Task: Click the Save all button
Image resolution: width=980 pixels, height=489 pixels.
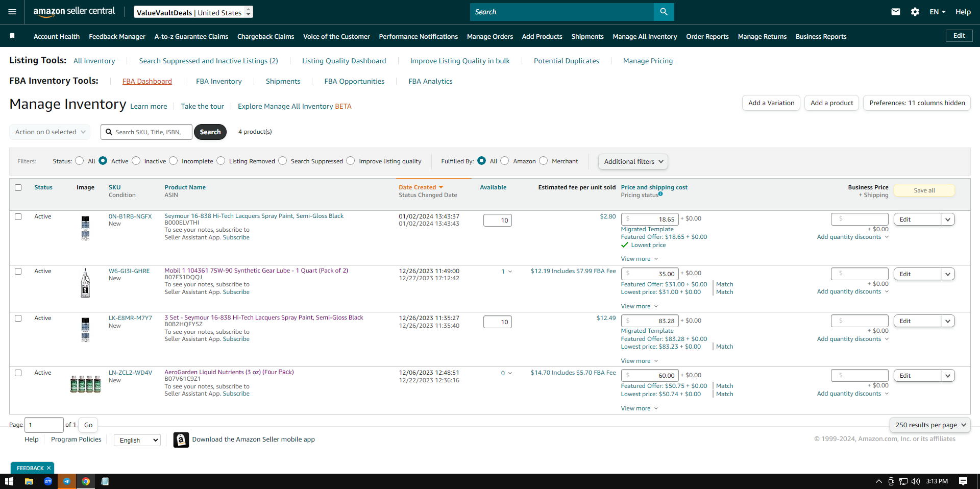Action: pyautogui.click(x=924, y=190)
